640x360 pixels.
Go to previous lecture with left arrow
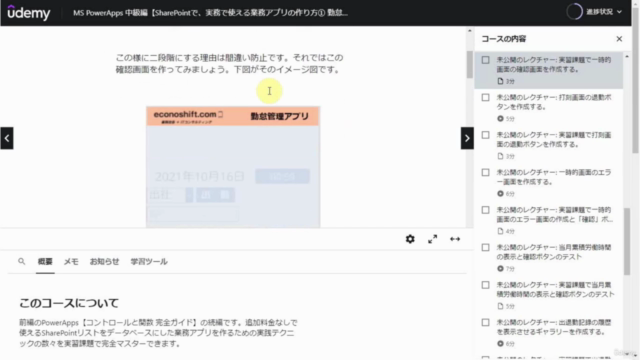[x=7, y=138]
